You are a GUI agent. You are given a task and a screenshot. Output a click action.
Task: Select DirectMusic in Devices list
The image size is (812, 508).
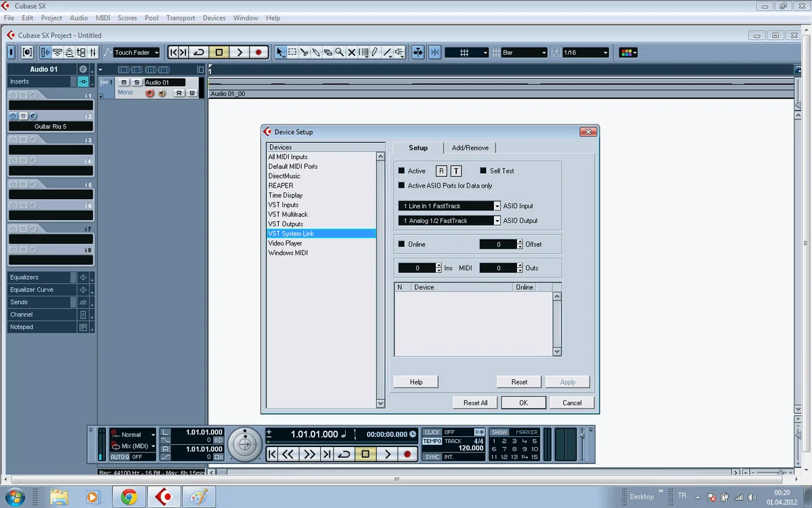[x=321, y=176]
